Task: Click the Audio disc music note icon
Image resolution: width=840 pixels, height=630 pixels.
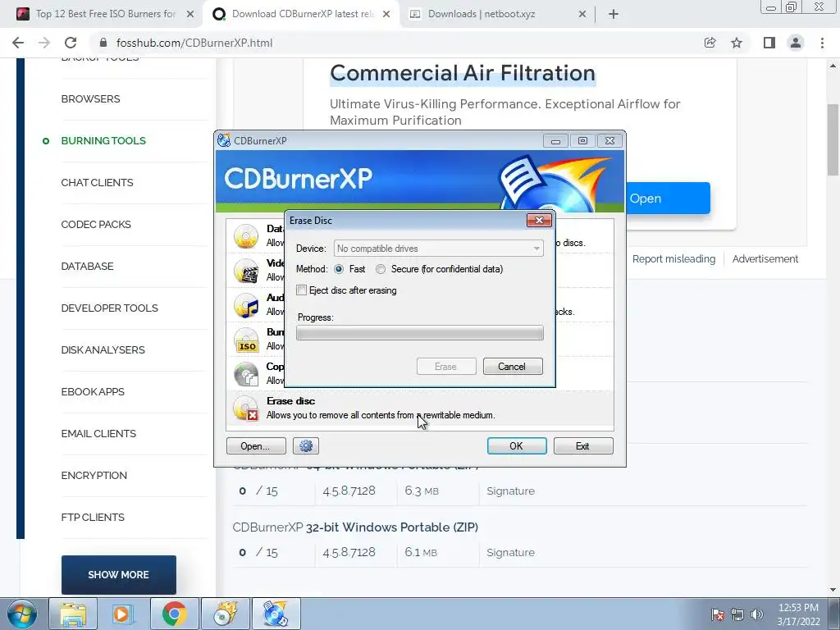Action: click(x=246, y=305)
